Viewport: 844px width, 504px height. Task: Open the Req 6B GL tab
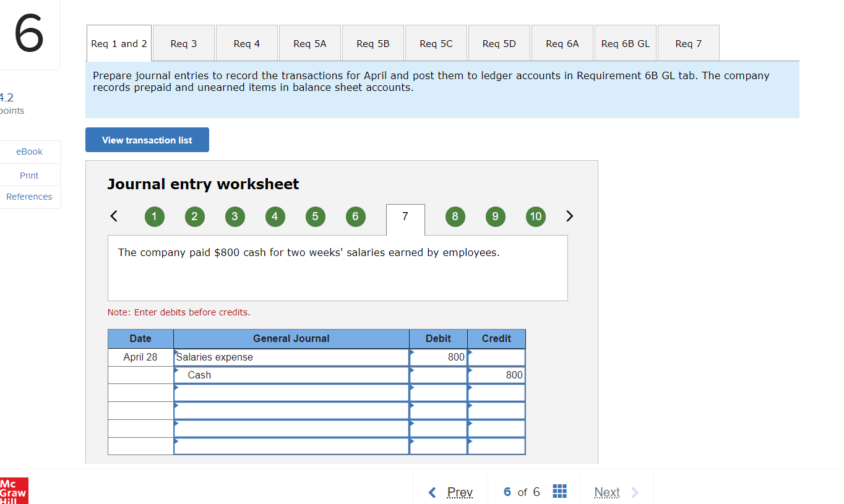pos(625,43)
